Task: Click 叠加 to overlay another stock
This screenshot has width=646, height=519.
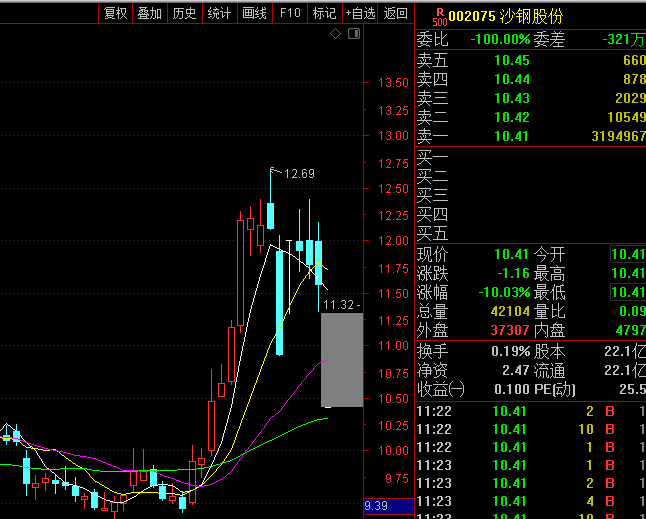Action: [149, 13]
